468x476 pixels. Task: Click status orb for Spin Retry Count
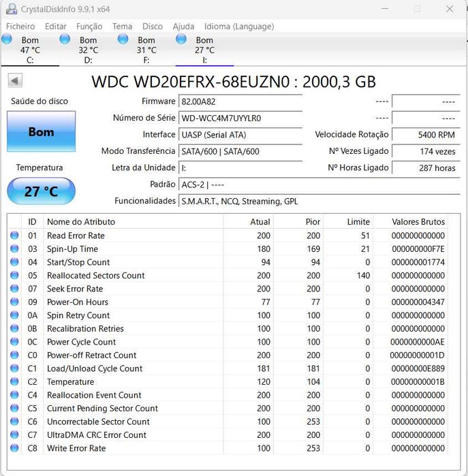click(14, 315)
